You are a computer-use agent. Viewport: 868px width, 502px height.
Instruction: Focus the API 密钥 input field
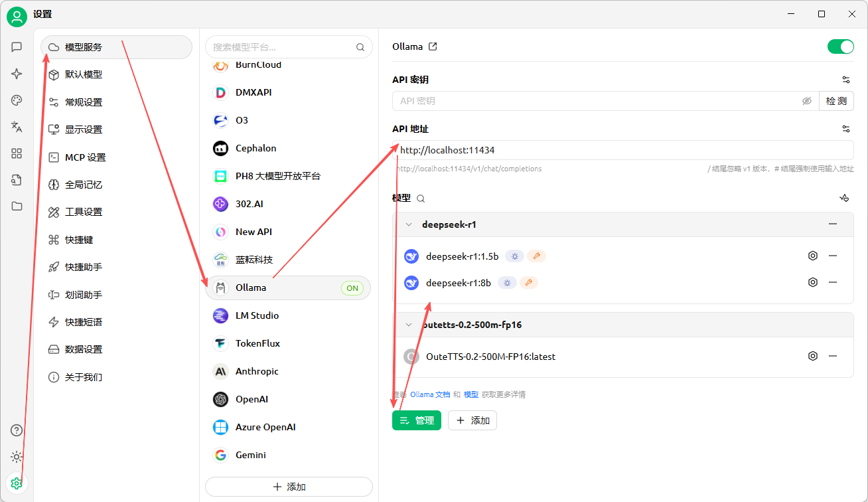[605, 101]
